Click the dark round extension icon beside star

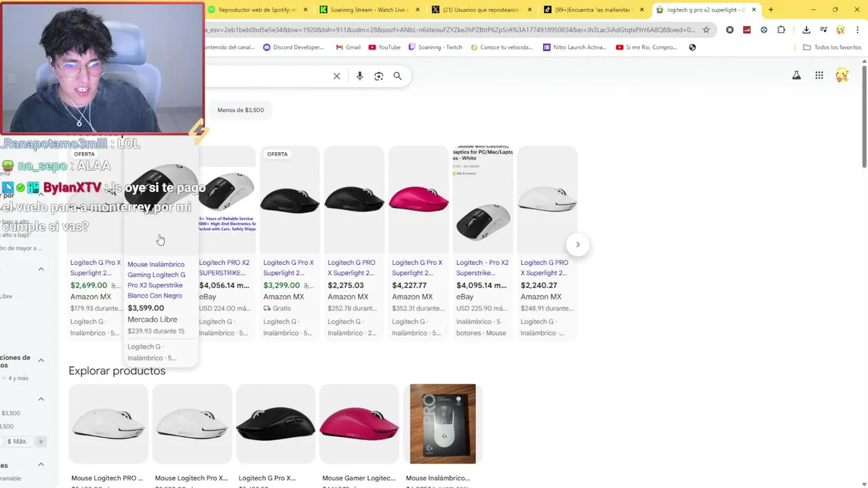coord(730,30)
